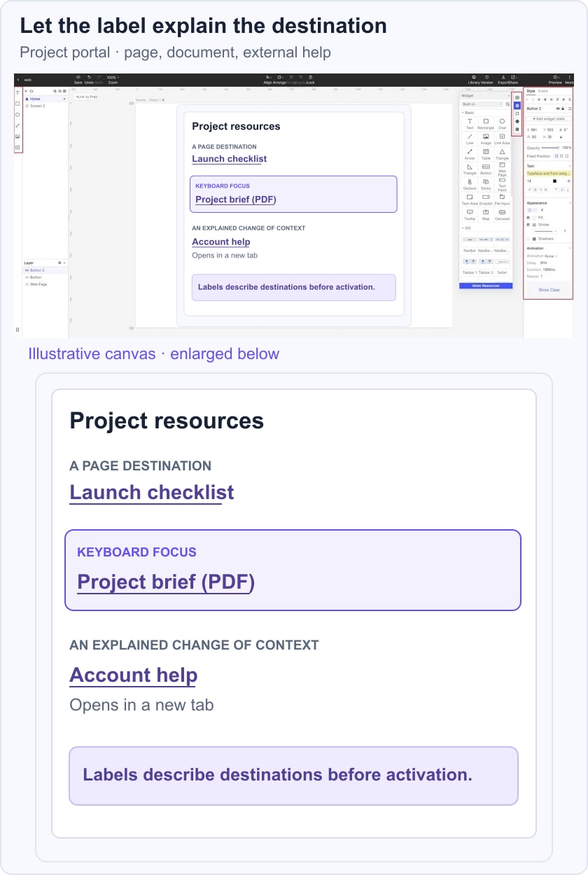Viewport: 588px width, 875px height.
Task: Click the Export icon in the top bar
Action: click(x=503, y=76)
